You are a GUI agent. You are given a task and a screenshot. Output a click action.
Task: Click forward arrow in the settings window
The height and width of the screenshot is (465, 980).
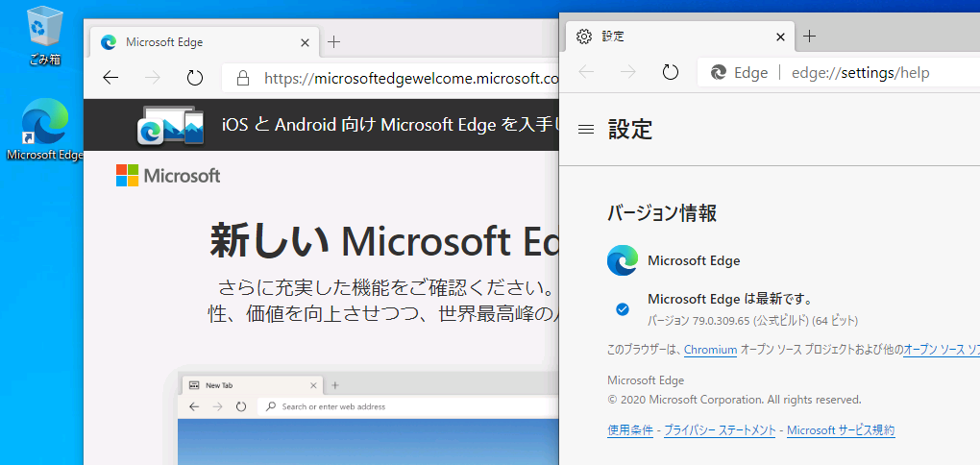627,72
